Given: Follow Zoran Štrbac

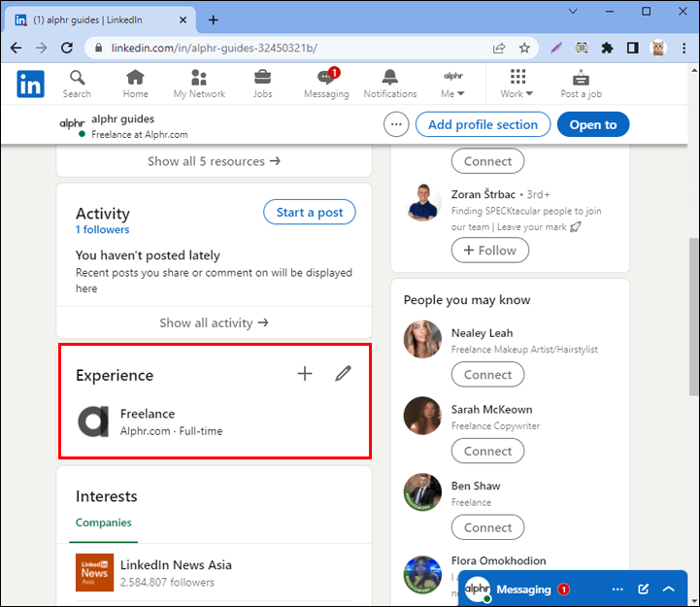Looking at the screenshot, I should 490,251.
